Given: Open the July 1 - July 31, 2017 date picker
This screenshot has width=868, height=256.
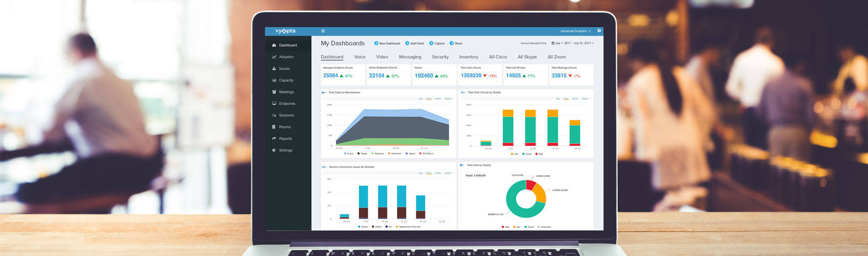Looking at the screenshot, I should (573, 43).
